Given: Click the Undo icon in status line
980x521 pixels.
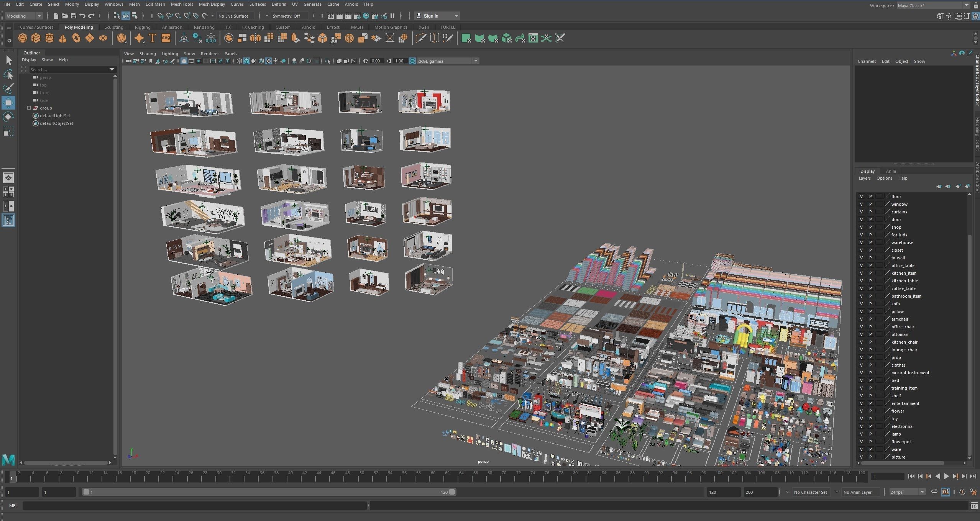Looking at the screenshot, I should click(82, 16).
